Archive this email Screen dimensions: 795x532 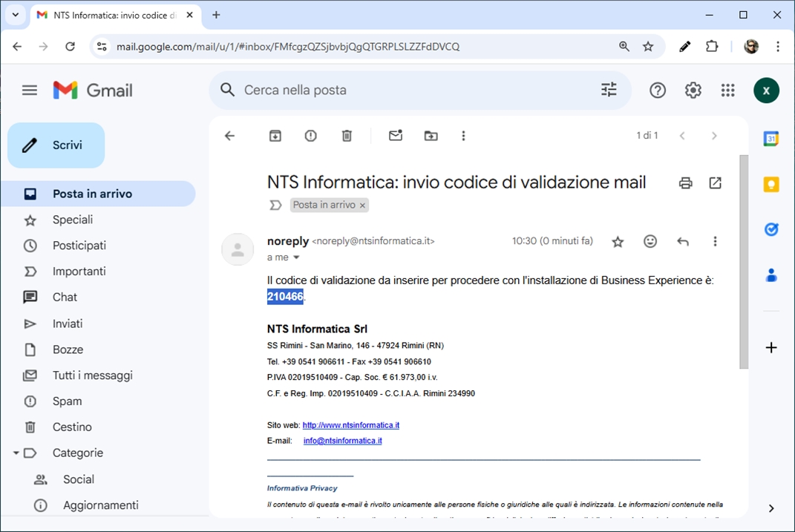click(x=275, y=136)
